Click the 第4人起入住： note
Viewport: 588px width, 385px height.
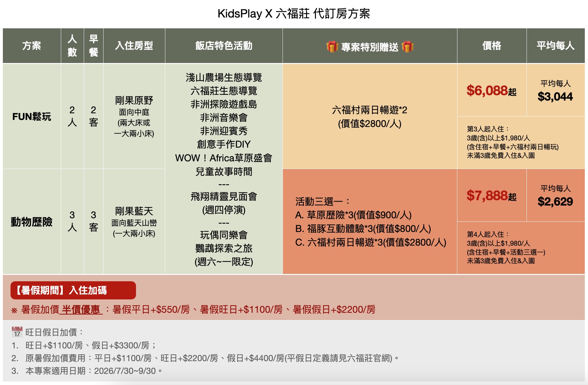click(488, 234)
